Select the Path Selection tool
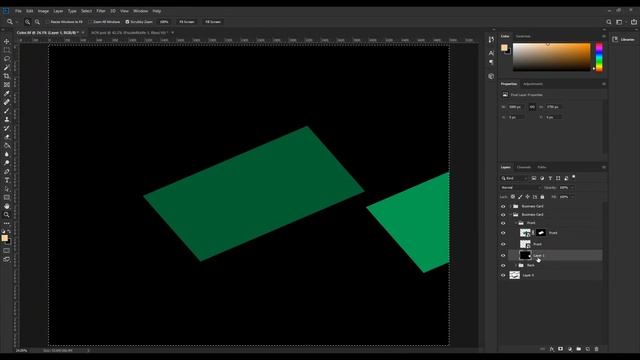Viewport: 640px width, 360px height. [7, 189]
